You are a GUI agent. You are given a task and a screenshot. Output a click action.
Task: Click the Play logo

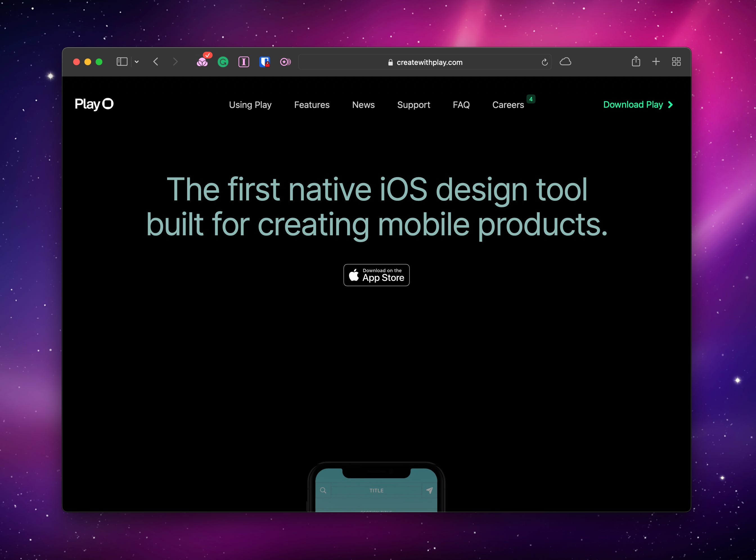point(94,104)
